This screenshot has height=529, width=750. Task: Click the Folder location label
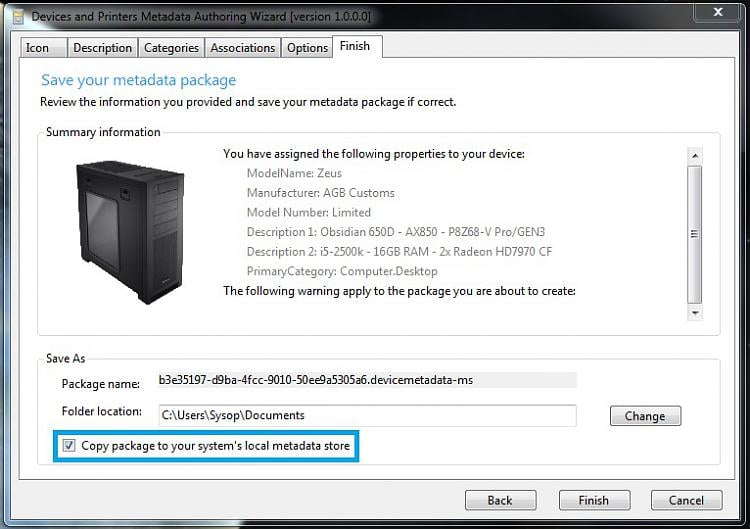pos(101,411)
